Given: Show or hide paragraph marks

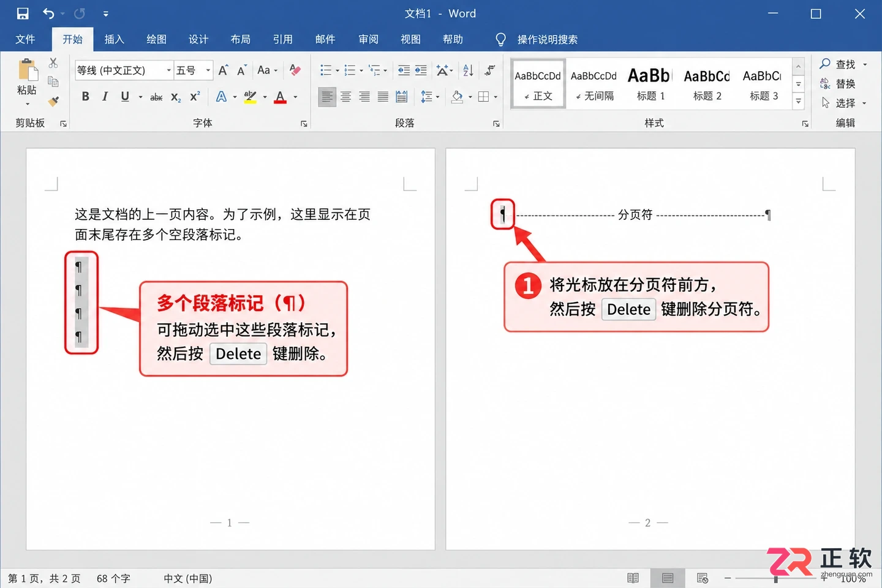Looking at the screenshot, I should [x=489, y=70].
